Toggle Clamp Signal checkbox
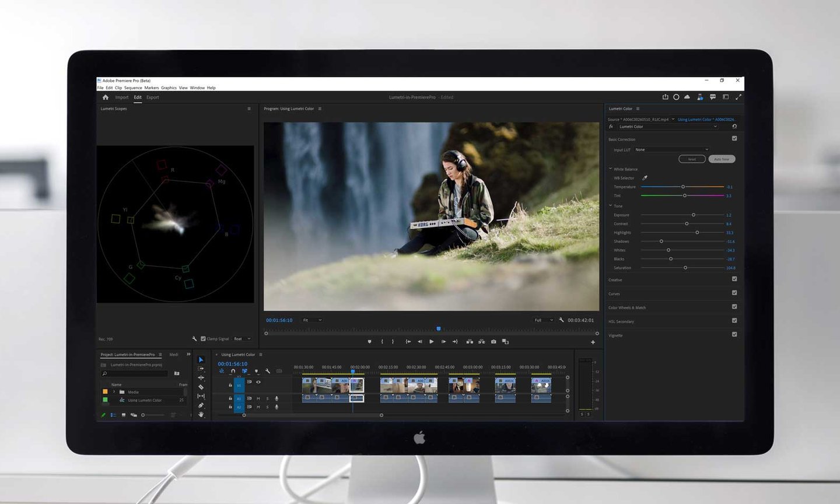840x504 pixels. coord(203,338)
